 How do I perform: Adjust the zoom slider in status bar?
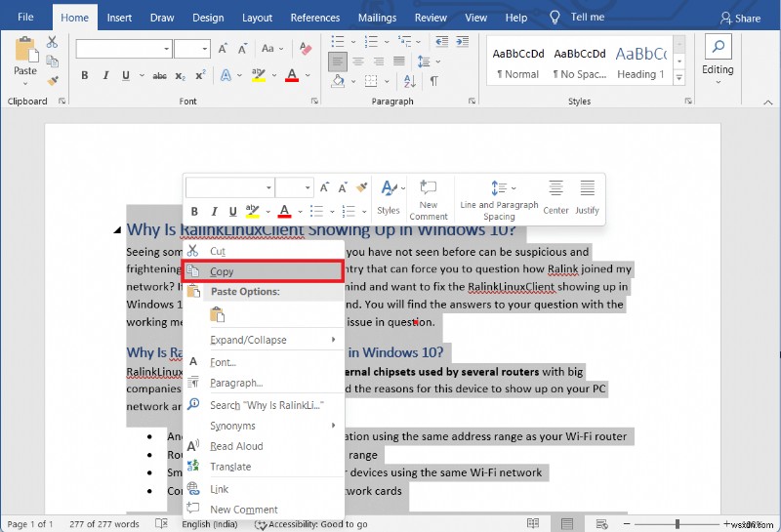pyautogui.click(x=678, y=524)
